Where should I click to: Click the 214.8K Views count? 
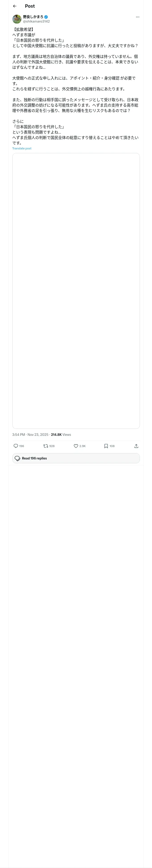pyautogui.click(x=61, y=434)
